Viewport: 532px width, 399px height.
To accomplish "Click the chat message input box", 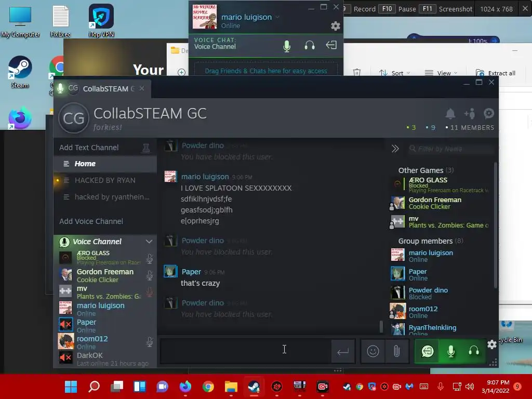I will coord(245,351).
